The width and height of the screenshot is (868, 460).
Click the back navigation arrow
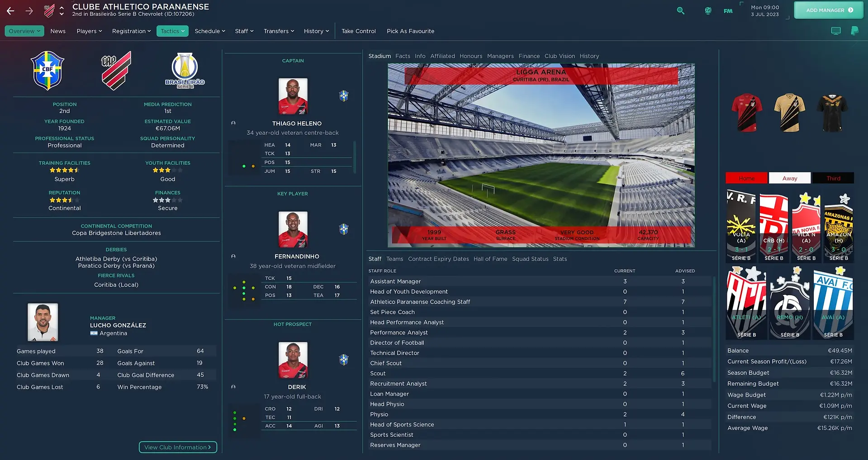click(11, 10)
